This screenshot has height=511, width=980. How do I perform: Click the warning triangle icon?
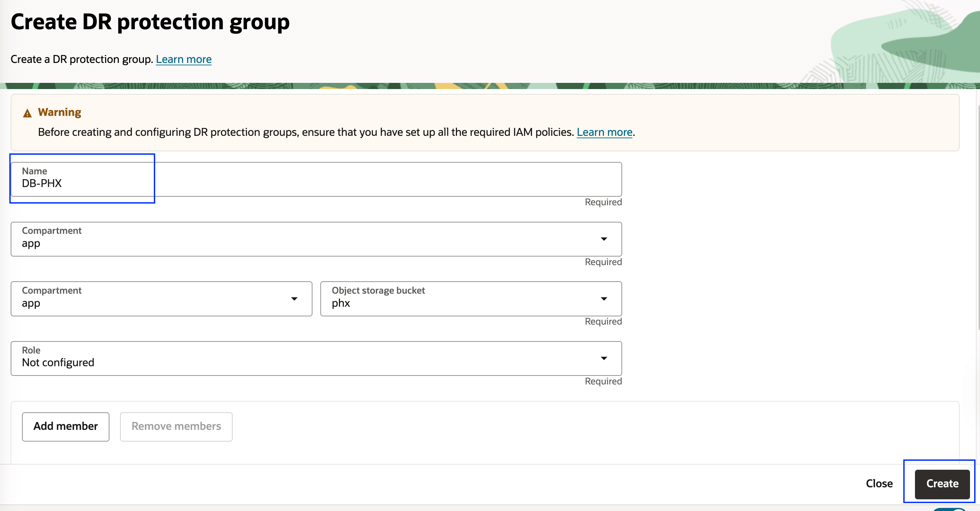(27, 113)
